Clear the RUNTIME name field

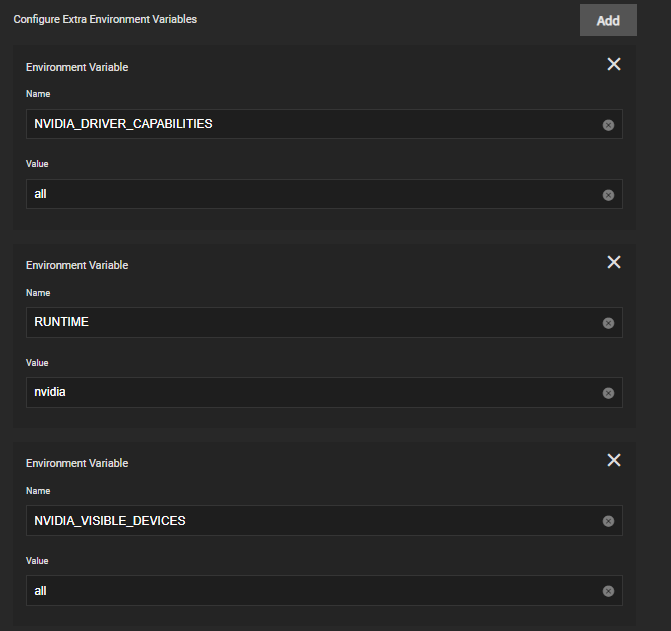608,323
